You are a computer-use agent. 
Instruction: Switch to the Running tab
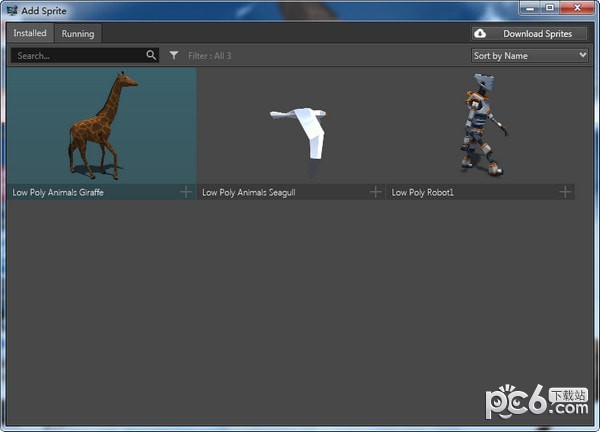pyautogui.click(x=78, y=34)
